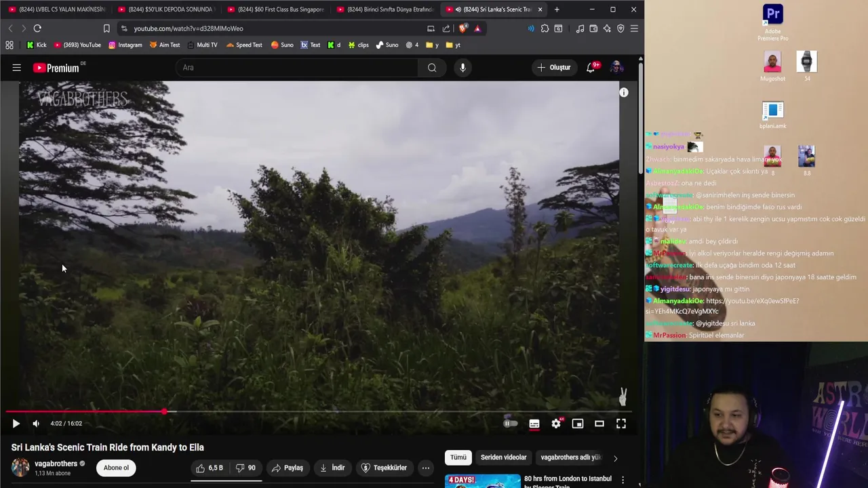
Task: Open the clips bookmark
Action: tap(358, 45)
